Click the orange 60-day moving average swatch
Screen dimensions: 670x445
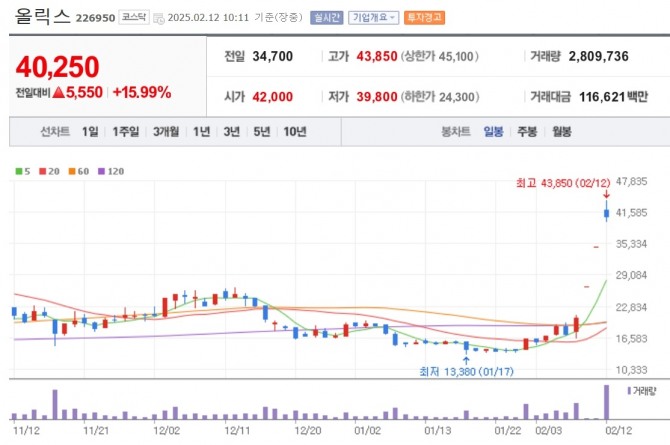click(72, 171)
